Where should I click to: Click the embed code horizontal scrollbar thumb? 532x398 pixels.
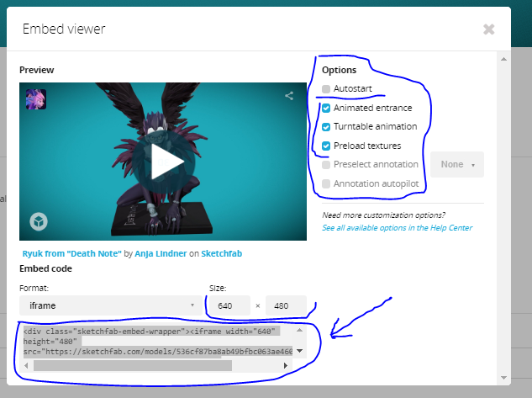pos(133,366)
